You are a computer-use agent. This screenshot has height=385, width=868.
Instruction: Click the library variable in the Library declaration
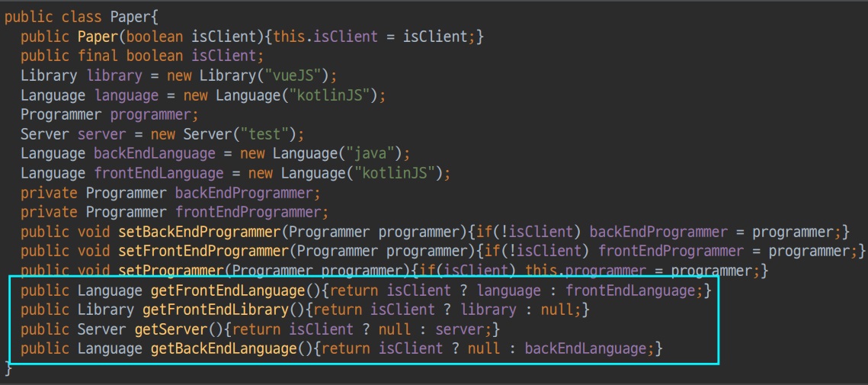click(x=114, y=75)
